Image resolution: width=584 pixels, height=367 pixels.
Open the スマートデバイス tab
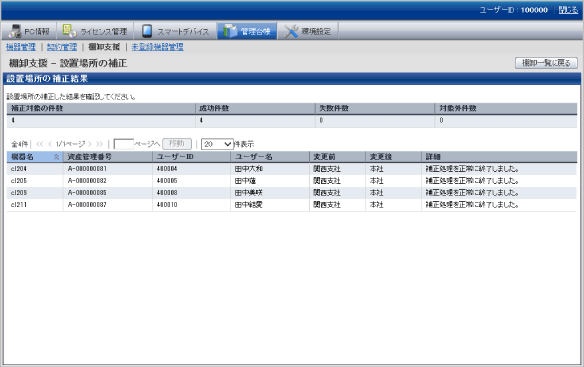tap(175, 31)
